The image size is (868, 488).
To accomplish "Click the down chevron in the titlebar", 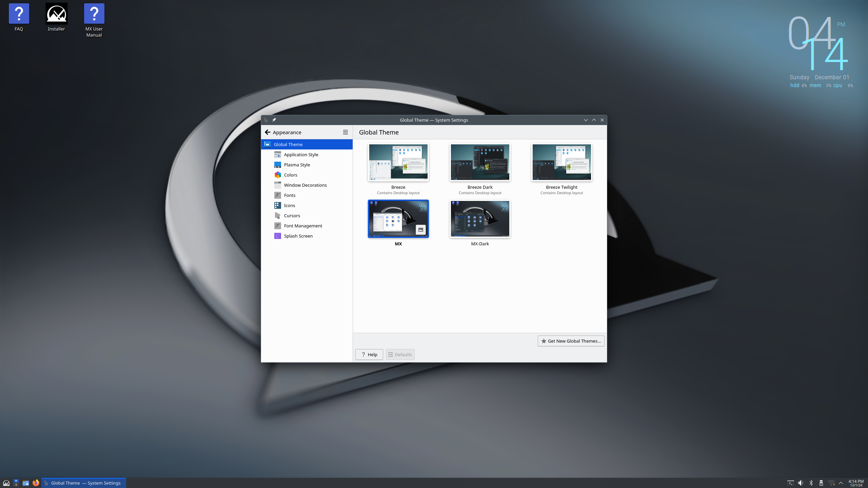I will tap(586, 120).
